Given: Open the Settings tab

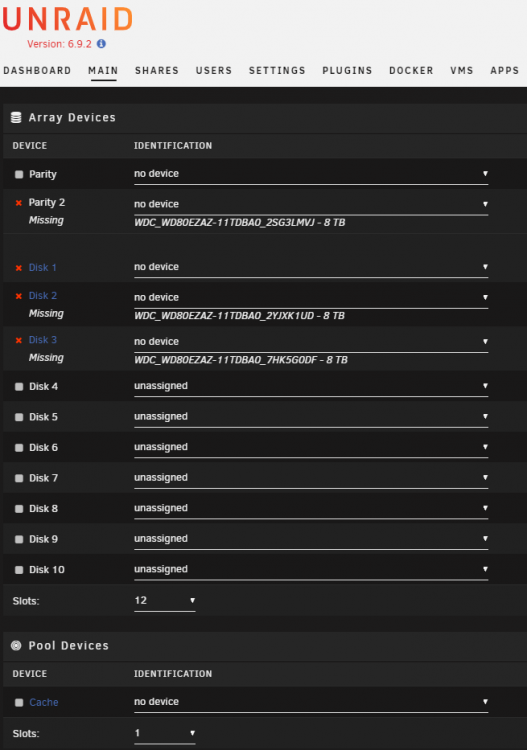Looking at the screenshot, I should (277, 70).
